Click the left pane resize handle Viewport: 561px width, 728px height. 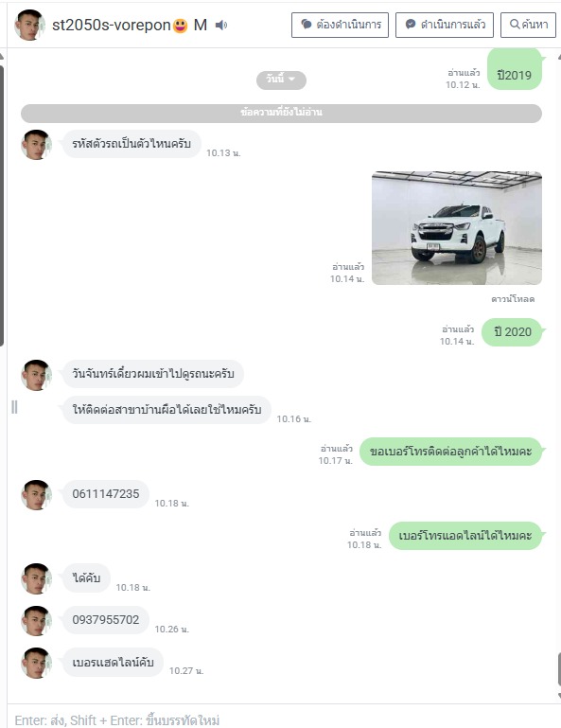pyautogui.click(x=14, y=407)
